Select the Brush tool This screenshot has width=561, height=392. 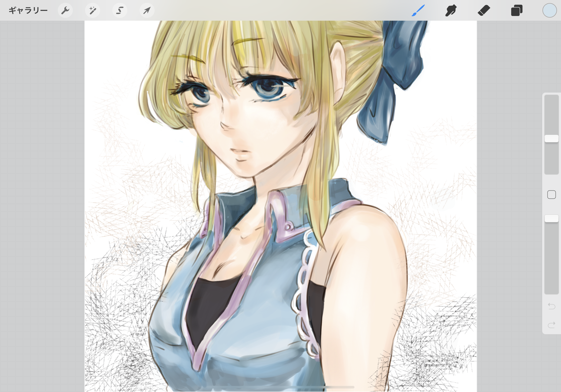[418, 11]
